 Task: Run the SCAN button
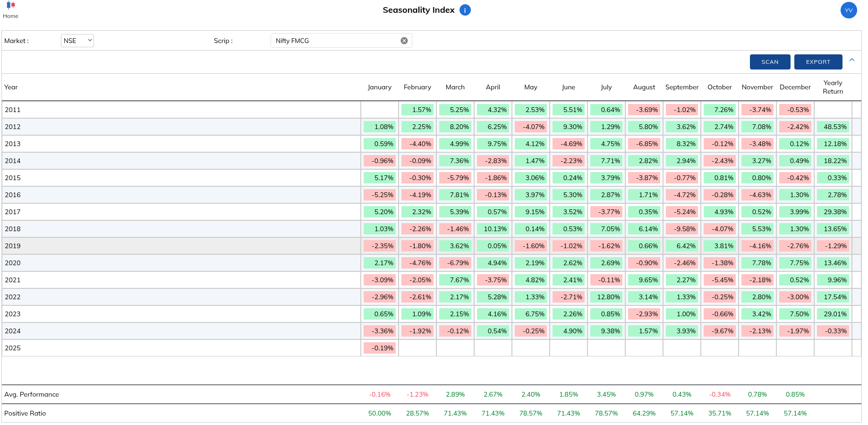[x=770, y=62]
